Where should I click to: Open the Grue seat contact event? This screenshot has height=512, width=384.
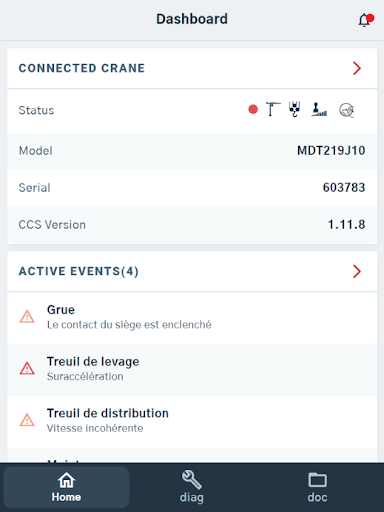click(192, 318)
